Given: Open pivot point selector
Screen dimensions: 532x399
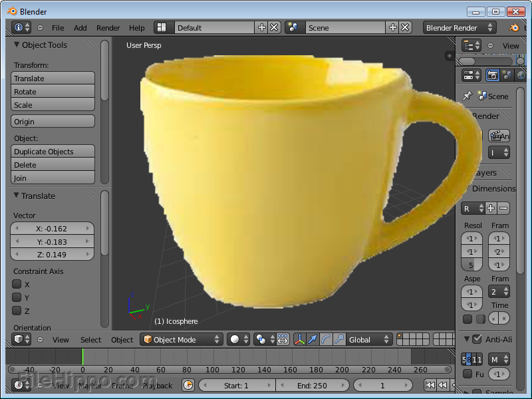Looking at the screenshot, I should (x=265, y=339).
